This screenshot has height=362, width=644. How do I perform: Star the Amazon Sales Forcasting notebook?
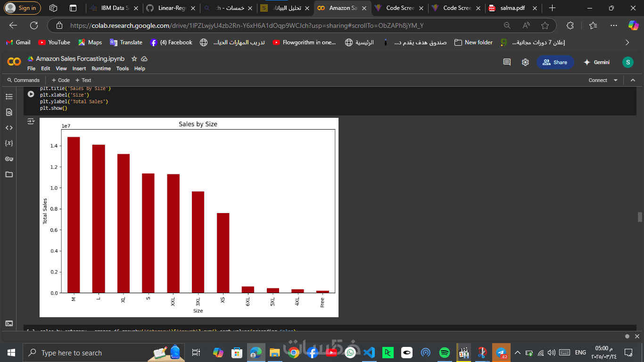point(134,59)
